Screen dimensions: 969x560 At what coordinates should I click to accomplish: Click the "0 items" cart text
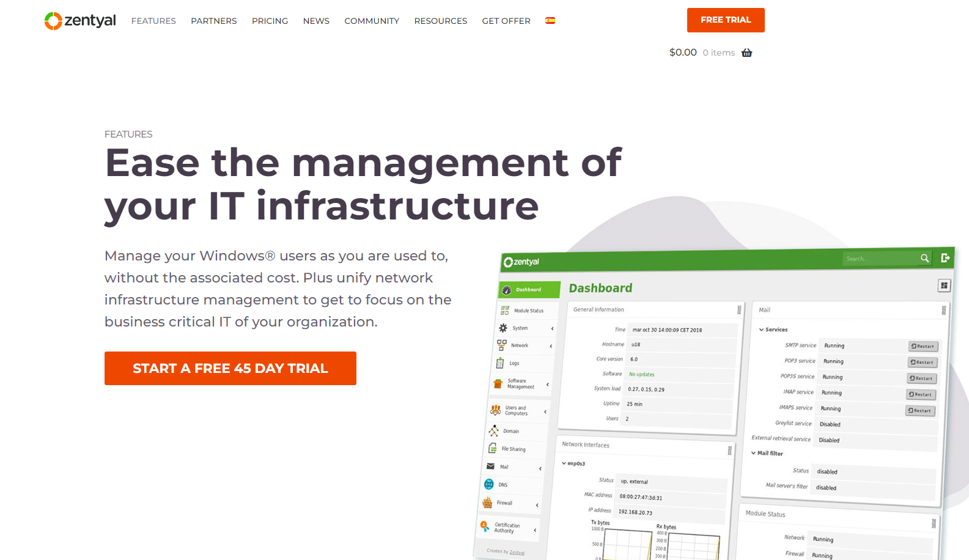tap(719, 53)
